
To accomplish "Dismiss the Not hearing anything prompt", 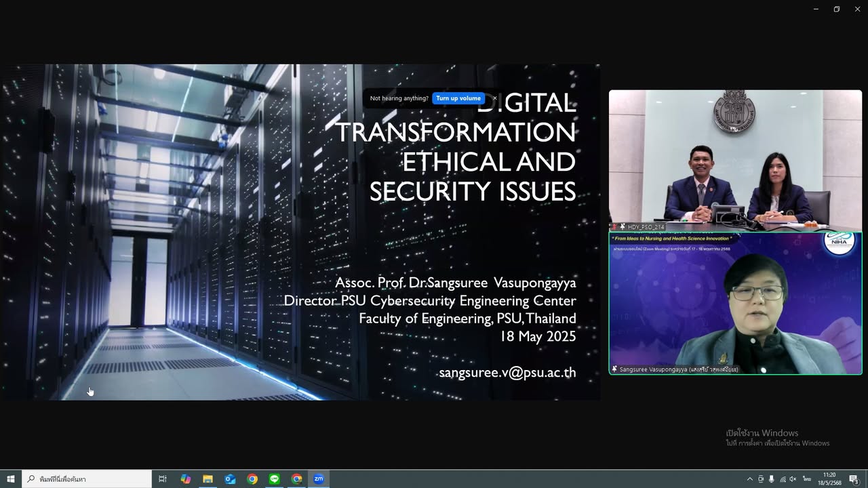I will (494, 98).
